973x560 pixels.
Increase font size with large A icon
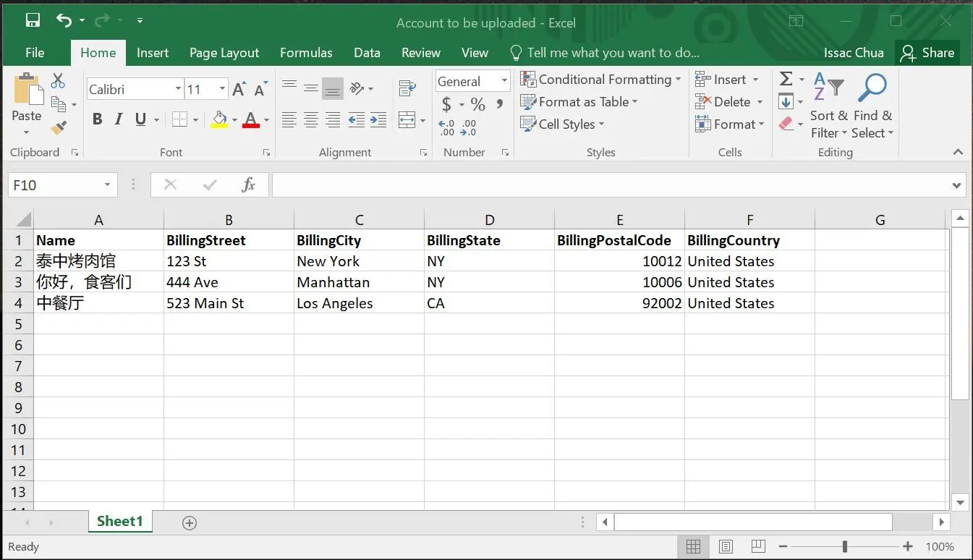tap(239, 90)
